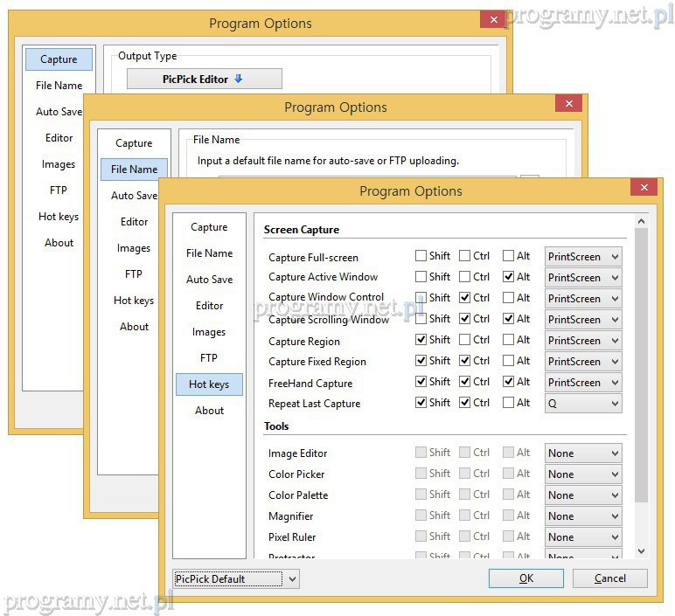This screenshot has height=616, width=675.
Task: Disable Alt for FreeHand Capture
Action: coord(509,382)
